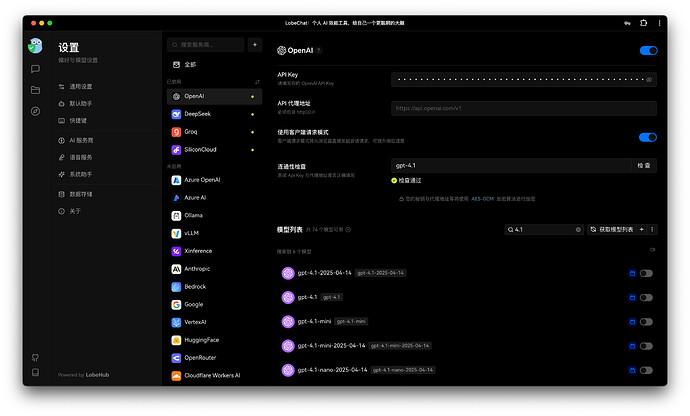
Task: Focus the API Key field
Action: 524,80
